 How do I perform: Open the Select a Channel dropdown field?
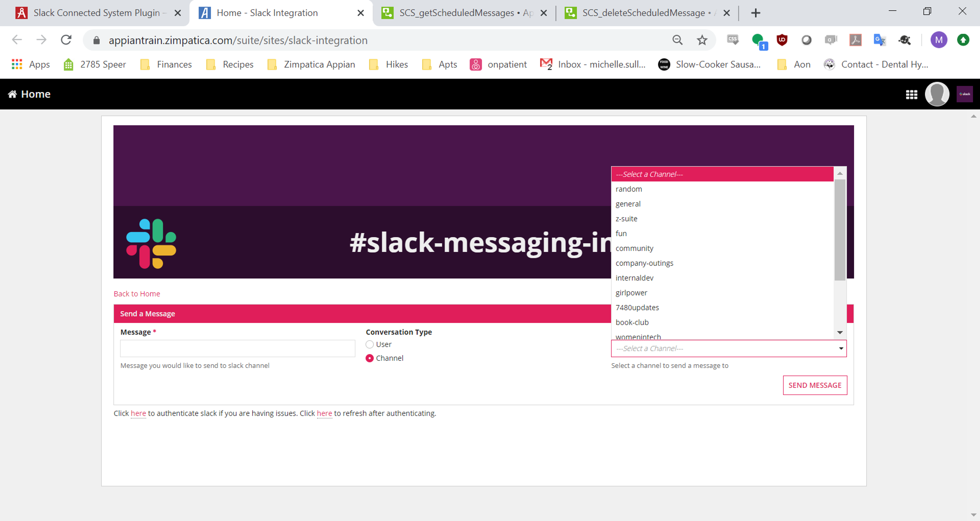[x=729, y=348]
